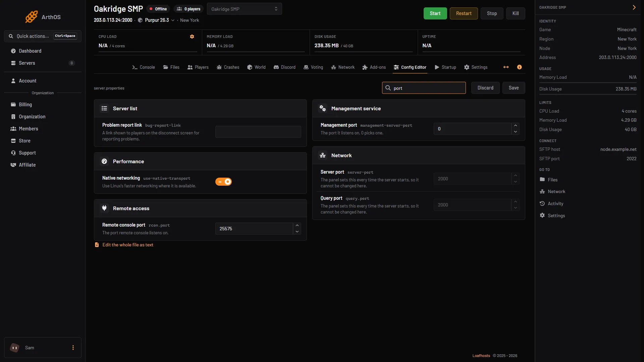This screenshot has width=644, height=362.
Task: Click the file icon beside Edit whole file
Action: click(97, 245)
